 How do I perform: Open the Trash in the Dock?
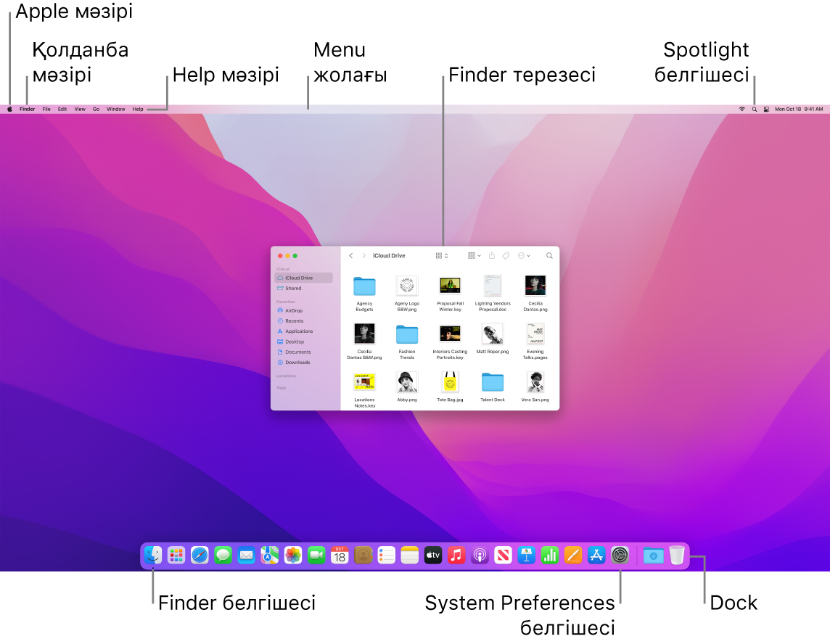(676, 555)
